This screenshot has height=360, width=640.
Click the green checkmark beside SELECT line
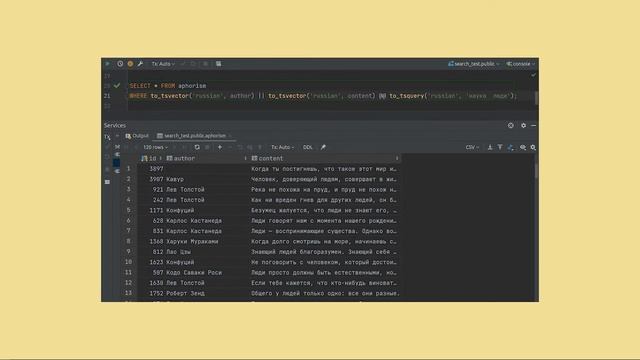click(117, 86)
